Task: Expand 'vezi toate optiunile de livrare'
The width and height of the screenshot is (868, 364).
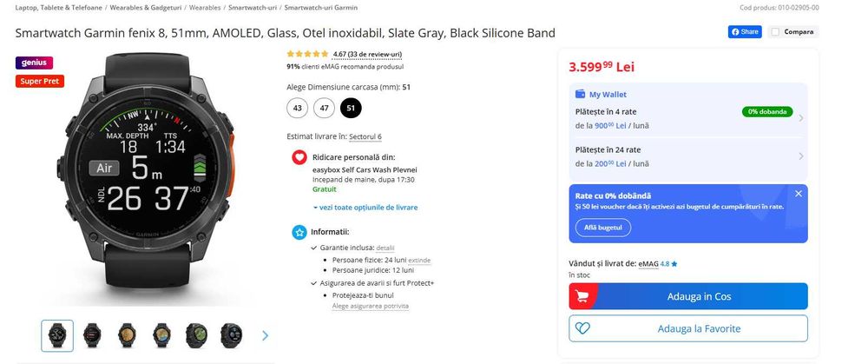Action: tap(365, 208)
